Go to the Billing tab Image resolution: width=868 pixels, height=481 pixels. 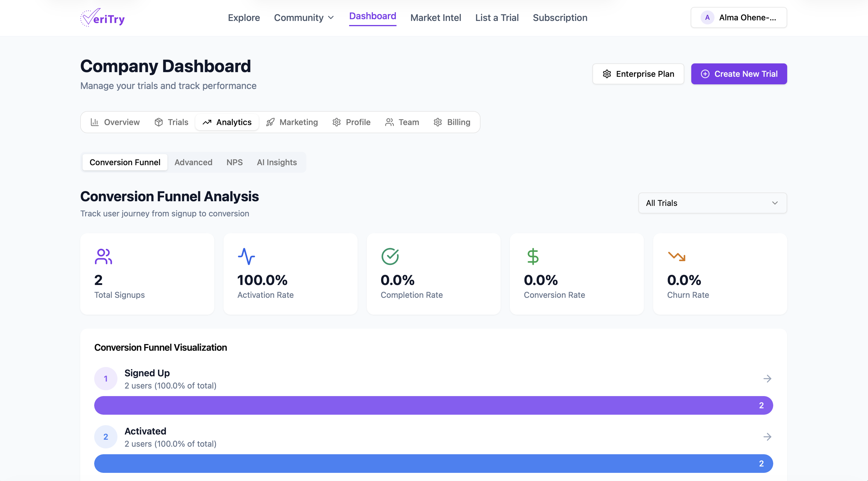click(452, 122)
